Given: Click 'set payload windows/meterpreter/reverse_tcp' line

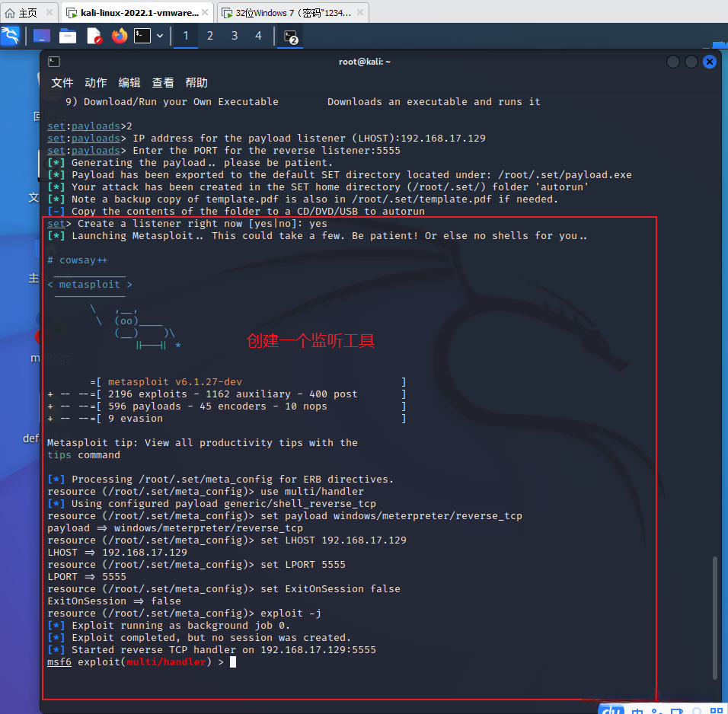Looking at the screenshot, I should click(285, 516).
